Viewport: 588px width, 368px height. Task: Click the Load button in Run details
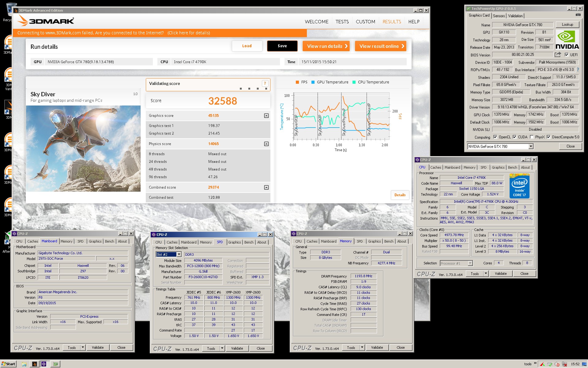coord(247,46)
